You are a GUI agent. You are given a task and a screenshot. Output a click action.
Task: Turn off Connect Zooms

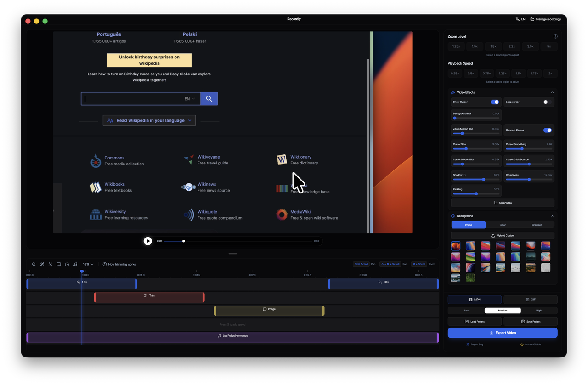[547, 130]
